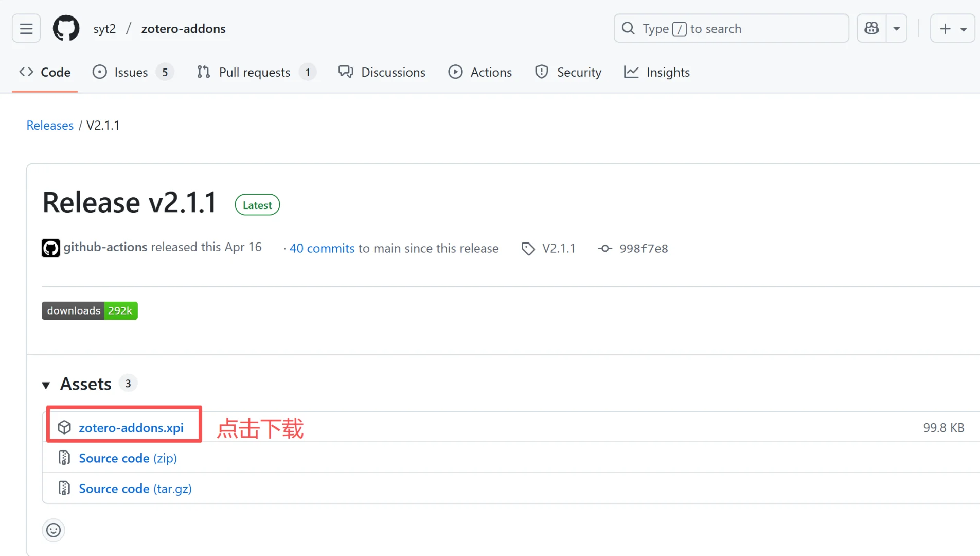Click the green downloads 292k badge
Screen dimensions: 980x556
coord(90,310)
